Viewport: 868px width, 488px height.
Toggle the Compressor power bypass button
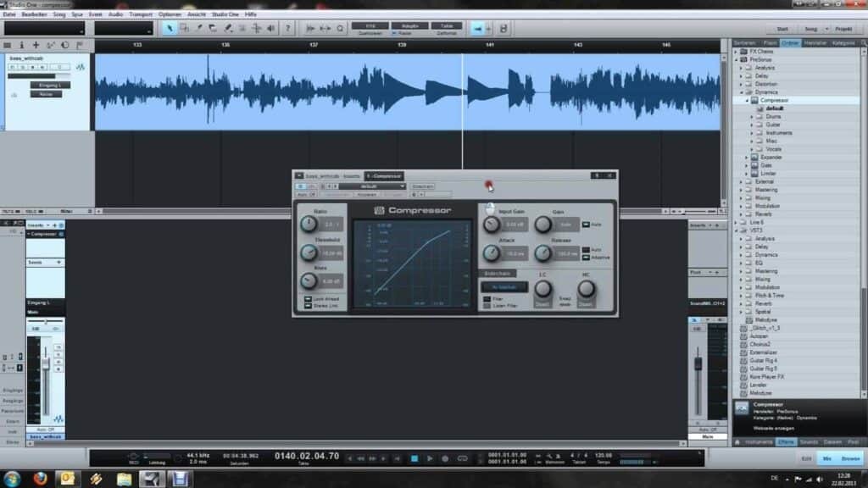301,186
